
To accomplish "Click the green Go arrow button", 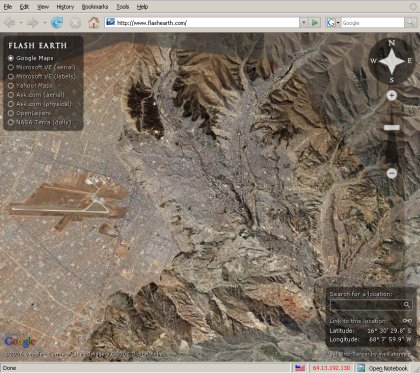I will point(315,23).
